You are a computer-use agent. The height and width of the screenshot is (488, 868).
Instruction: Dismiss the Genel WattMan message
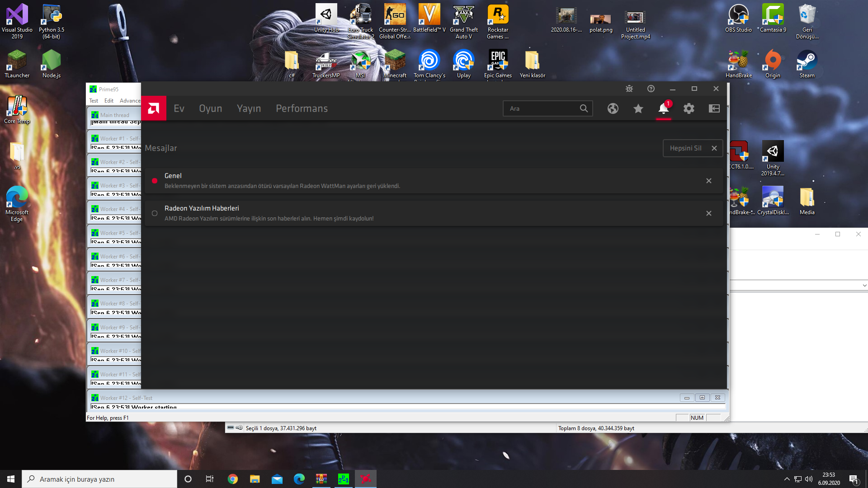click(709, 181)
